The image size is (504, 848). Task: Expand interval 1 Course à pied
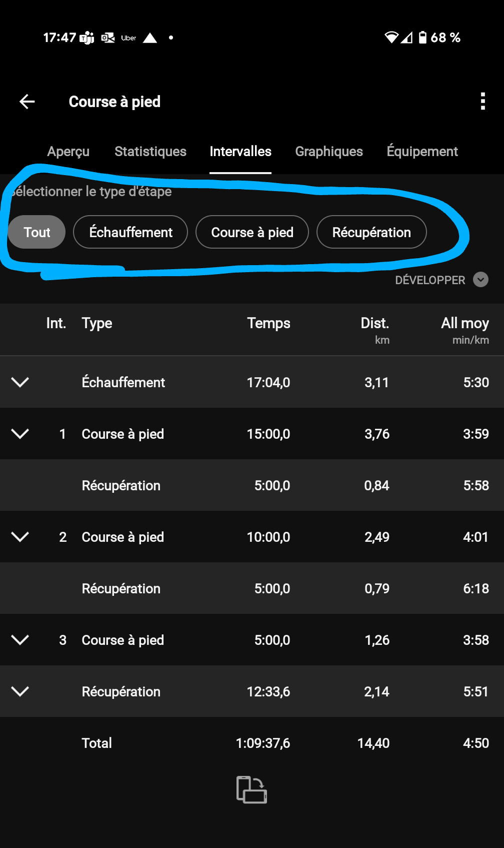click(x=20, y=434)
